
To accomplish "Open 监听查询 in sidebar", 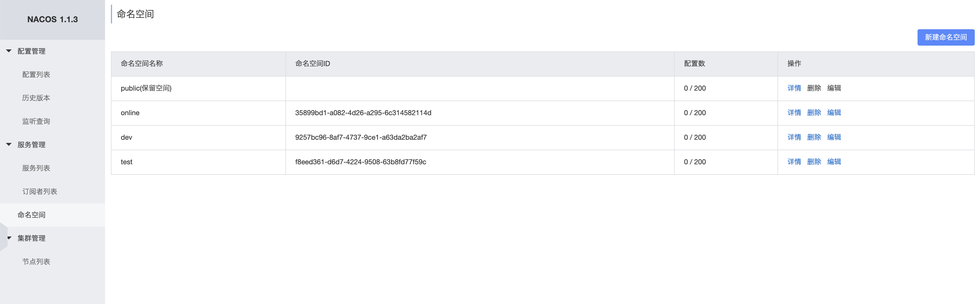I will pyautogui.click(x=36, y=121).
